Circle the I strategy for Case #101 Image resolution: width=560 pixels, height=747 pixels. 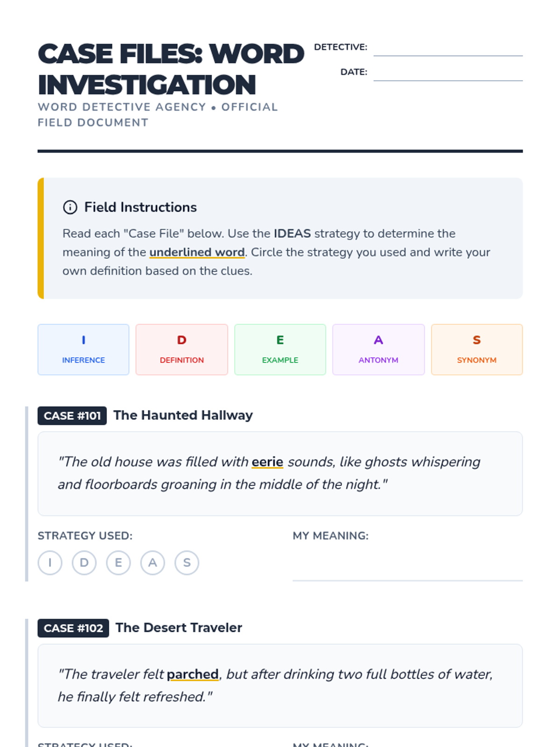(x=50, y=563)
